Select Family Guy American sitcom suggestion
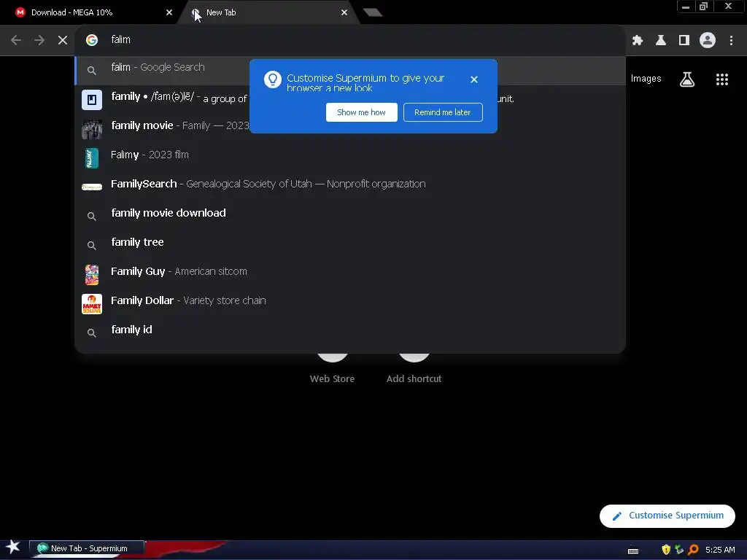Viewport: 747px width, 560px height. tap(350, 274)
